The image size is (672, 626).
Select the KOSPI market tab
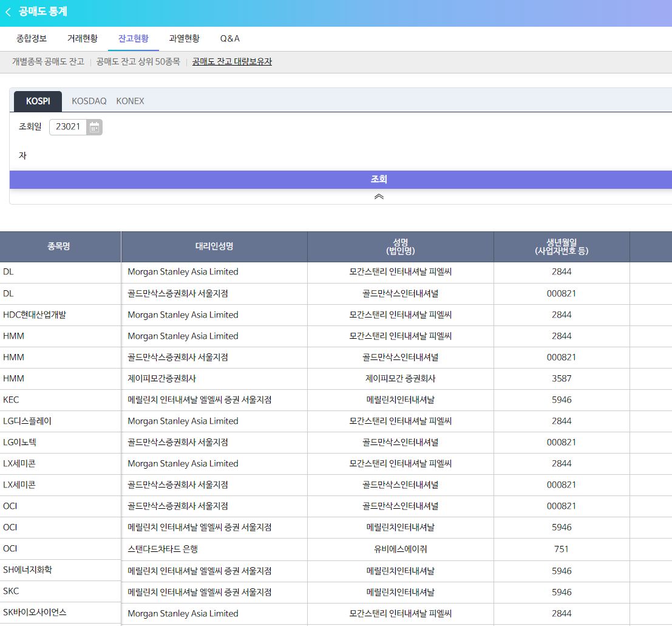tap(38, 101)
